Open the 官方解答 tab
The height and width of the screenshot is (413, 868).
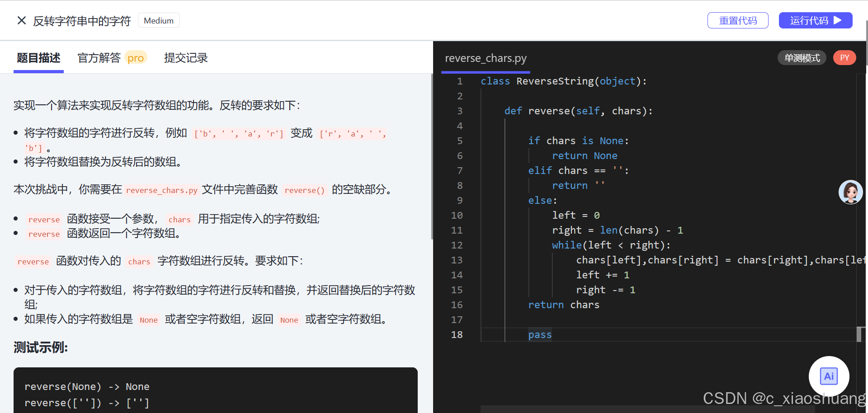(99, 58)
